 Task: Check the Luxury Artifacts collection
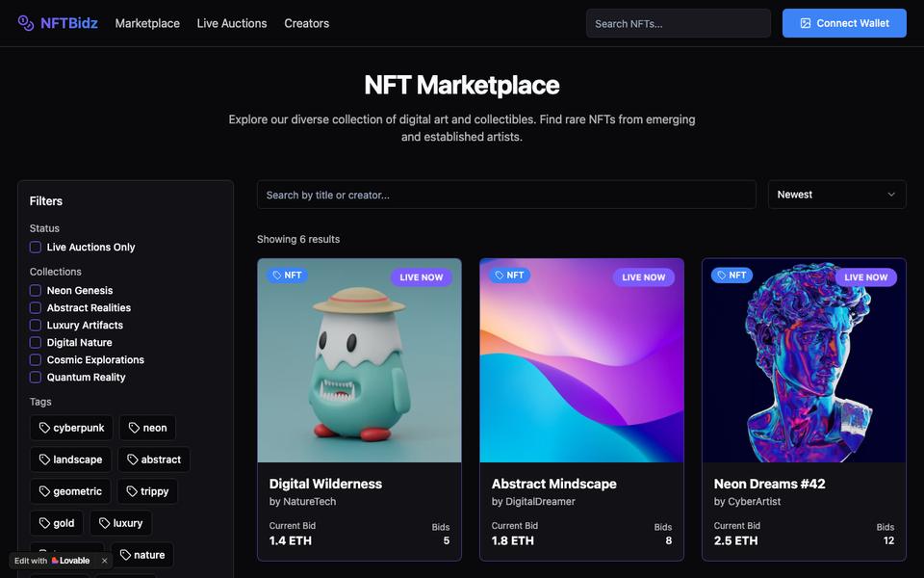pos(36,325)
